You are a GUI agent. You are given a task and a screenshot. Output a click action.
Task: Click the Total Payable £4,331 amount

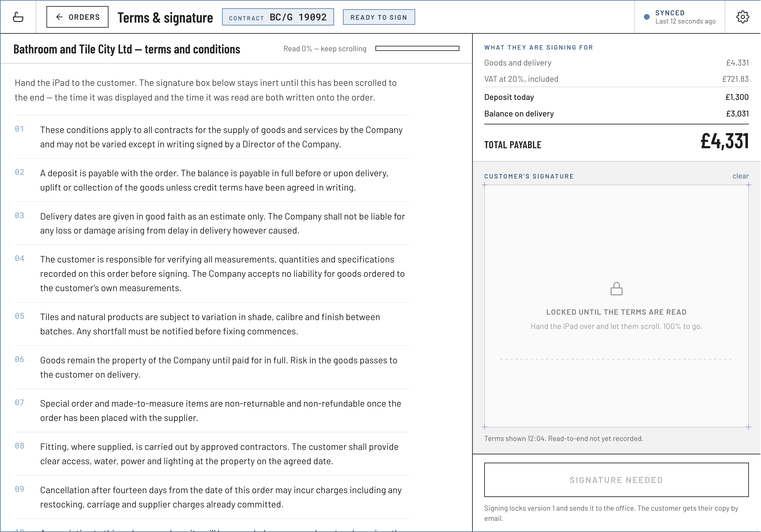pos(724,141)
